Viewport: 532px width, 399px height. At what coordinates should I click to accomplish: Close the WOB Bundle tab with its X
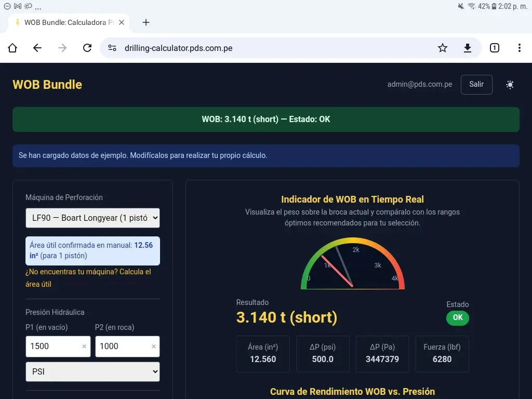(x=121, y=22)
